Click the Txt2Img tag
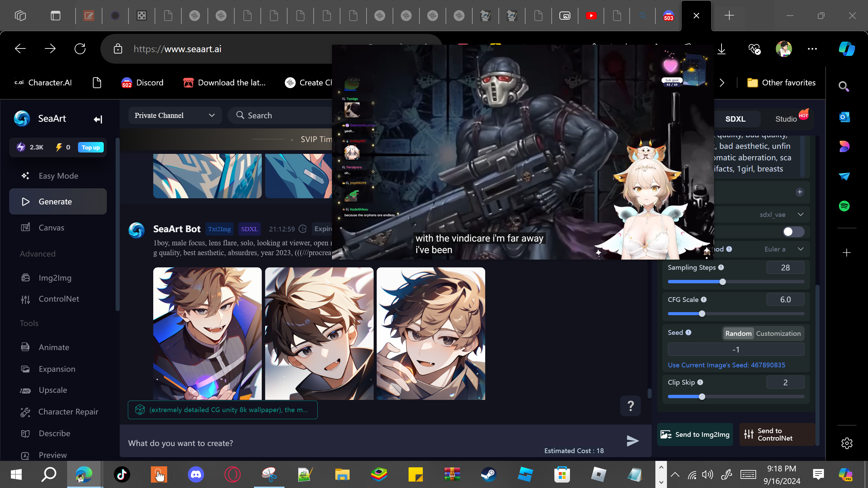Screen dimensions: 868x488 click(219, 229)
